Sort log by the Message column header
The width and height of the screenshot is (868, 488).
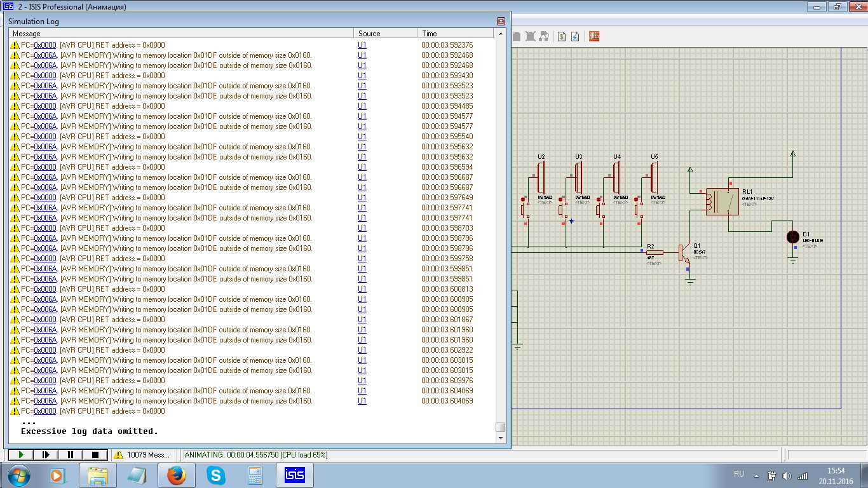coord(181,34)
